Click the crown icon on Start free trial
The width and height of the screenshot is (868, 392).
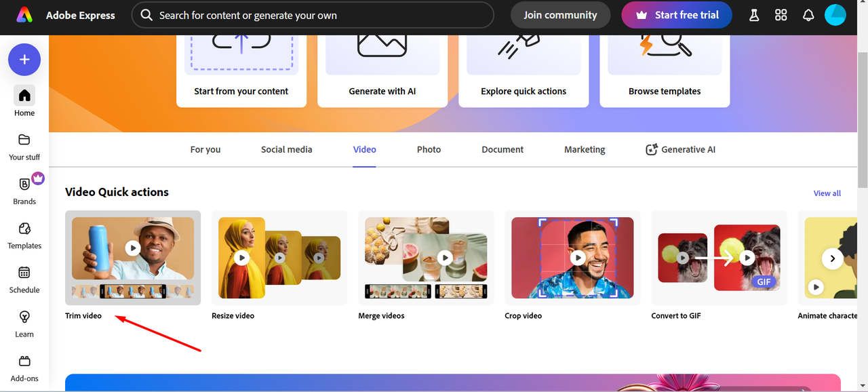click(x=641, y=15)
